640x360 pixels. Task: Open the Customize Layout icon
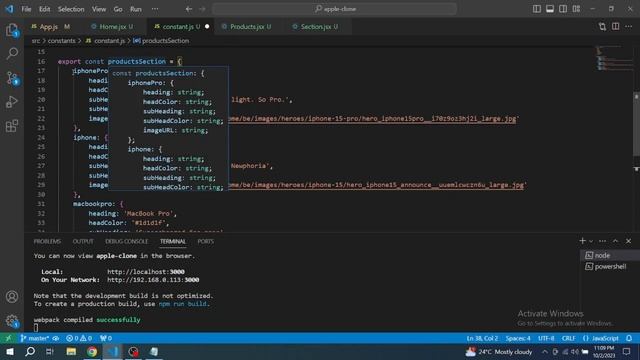tap(576, 9)
